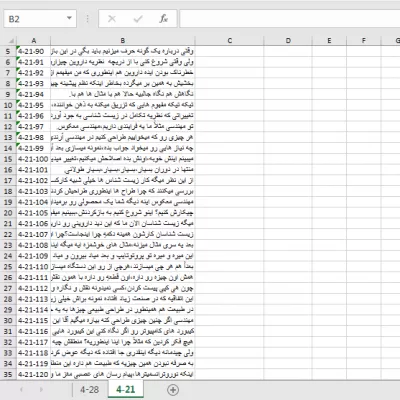
Task: Go to previous sheet arrow
Action: tap(21, 389)
